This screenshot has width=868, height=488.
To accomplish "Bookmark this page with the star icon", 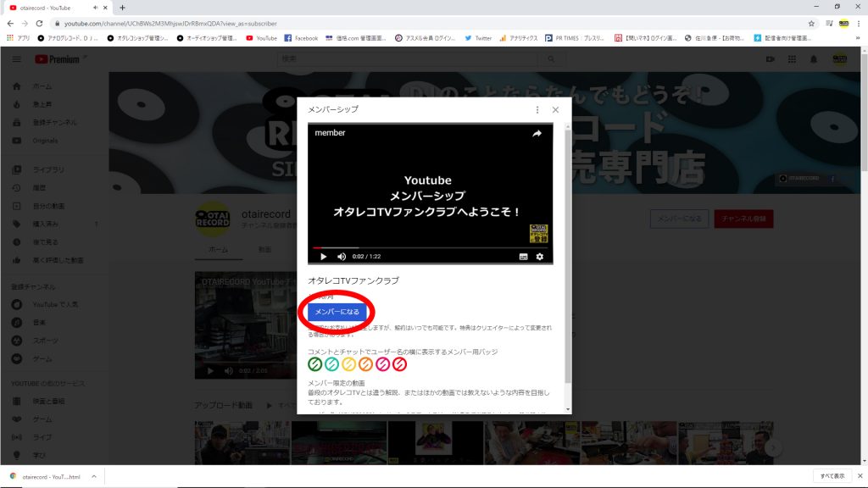I will point(811,23).
